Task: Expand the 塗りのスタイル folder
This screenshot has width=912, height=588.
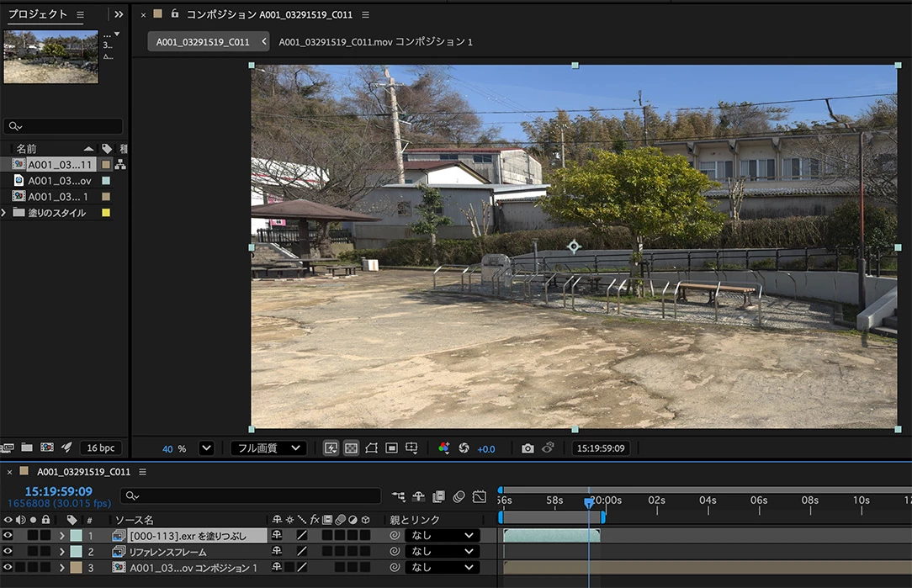Action: click(4, 212)
